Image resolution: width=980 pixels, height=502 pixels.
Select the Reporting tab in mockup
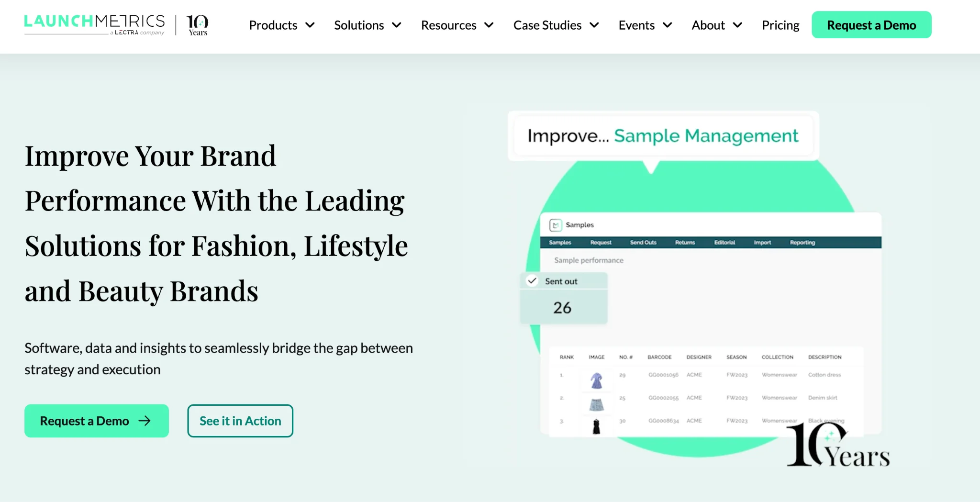coord(802,243)
